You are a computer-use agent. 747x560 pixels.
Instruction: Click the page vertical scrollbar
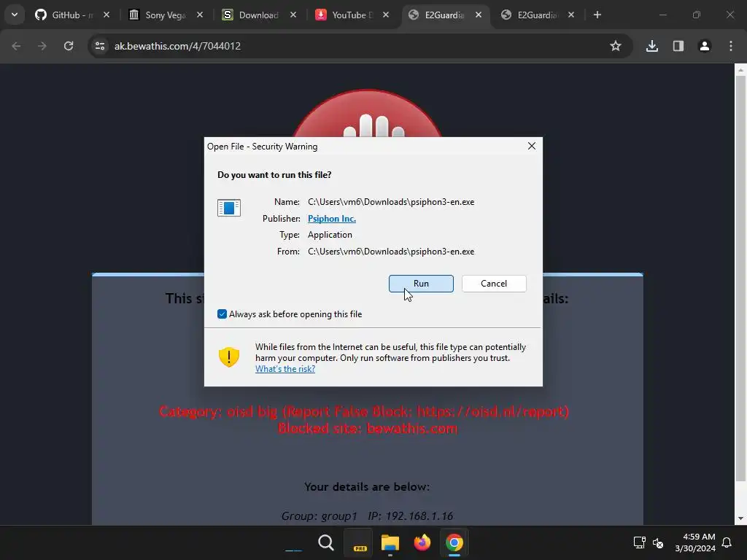tap(740, 279)
